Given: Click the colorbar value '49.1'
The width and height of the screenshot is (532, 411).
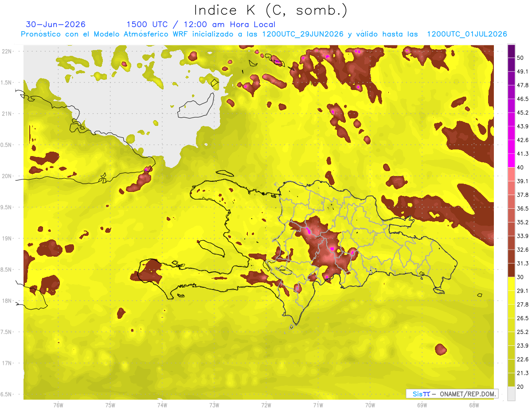Looking at the screenshot, I should (x=523, y=71).
